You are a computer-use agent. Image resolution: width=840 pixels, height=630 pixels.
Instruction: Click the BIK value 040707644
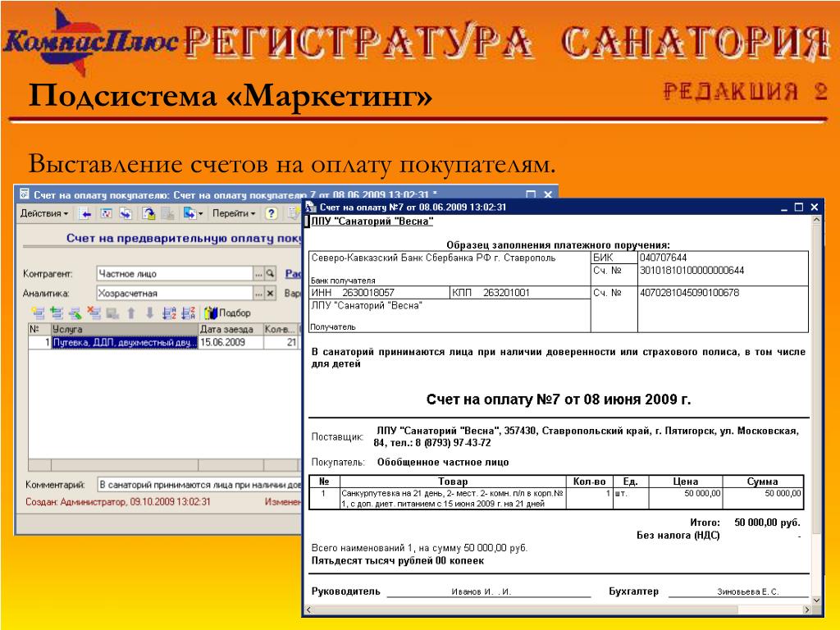(663, 258)
